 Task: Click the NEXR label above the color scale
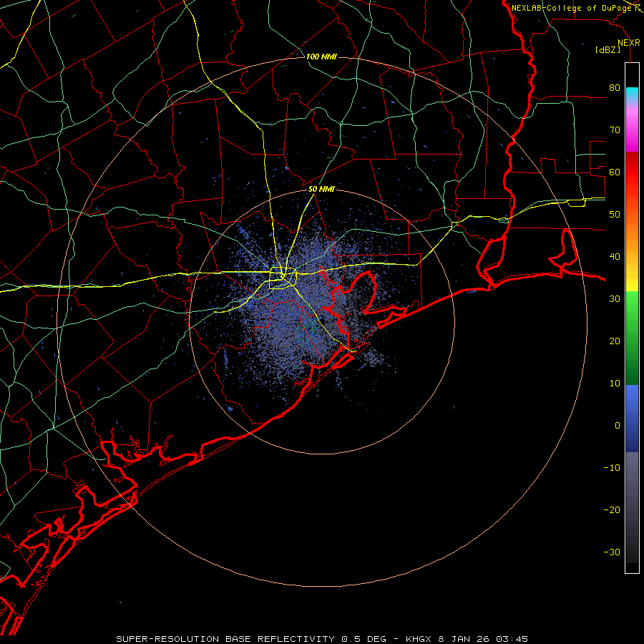(629, 43)
